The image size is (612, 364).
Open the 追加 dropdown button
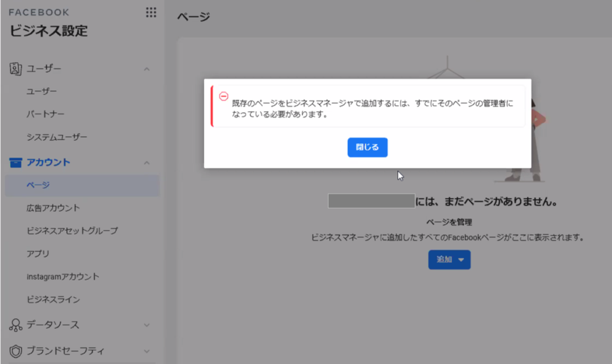tap(449, 260)
